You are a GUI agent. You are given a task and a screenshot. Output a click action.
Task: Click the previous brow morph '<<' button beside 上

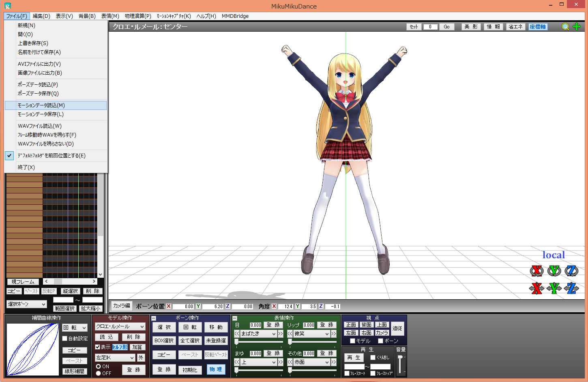(237, 362)
